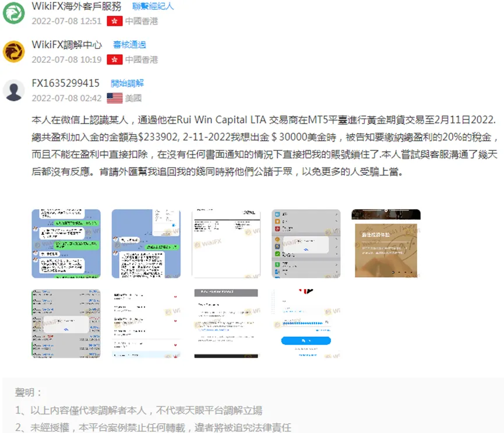Click 中國香港 label next to 10:19 timestamp

point(142,60)
